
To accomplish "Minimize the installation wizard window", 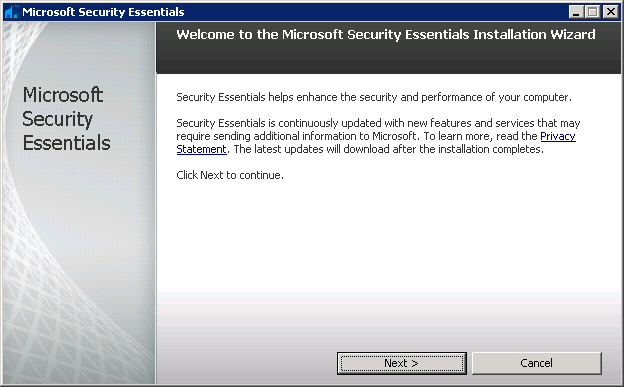I will [575, 12].
